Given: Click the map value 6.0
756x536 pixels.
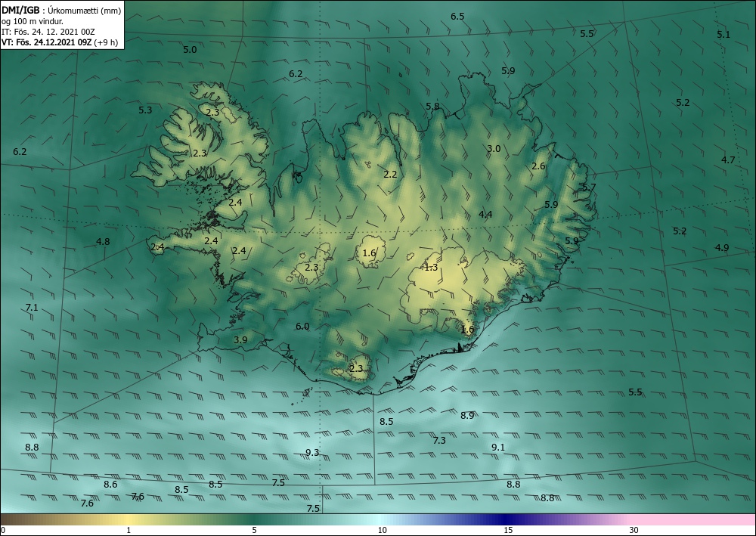Looking at the screenshot, I should [x=302, y=327].
